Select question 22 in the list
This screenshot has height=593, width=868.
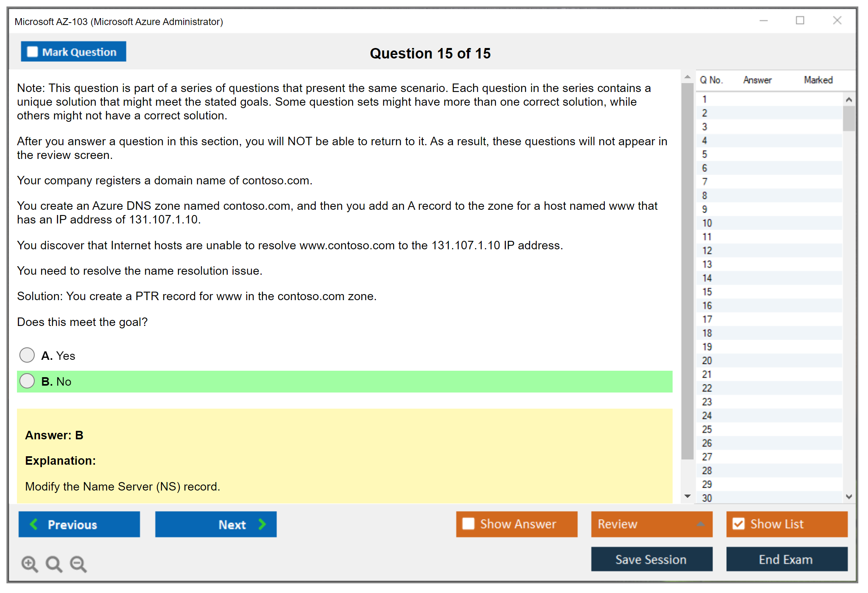pos(707,388)
